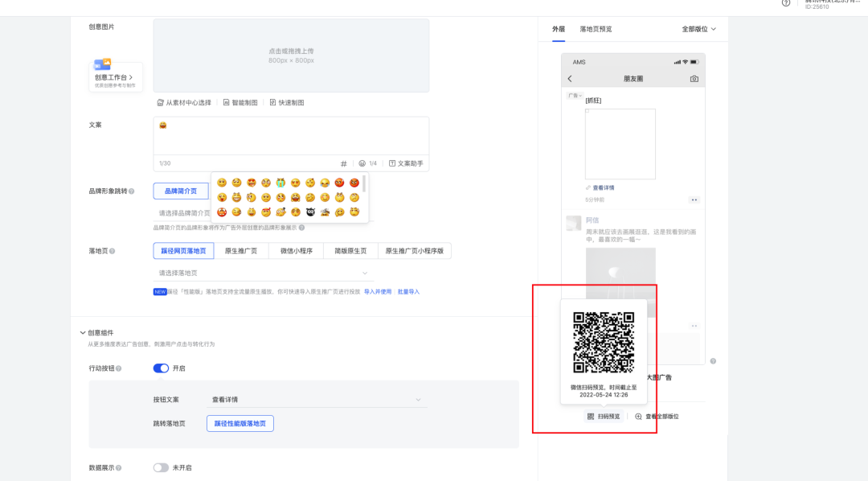Image resolution: width=868 pixels, height=481 pixels.
Task: Click the hashtag topic icon in 文案 box
Action: (x=344, y=163)
